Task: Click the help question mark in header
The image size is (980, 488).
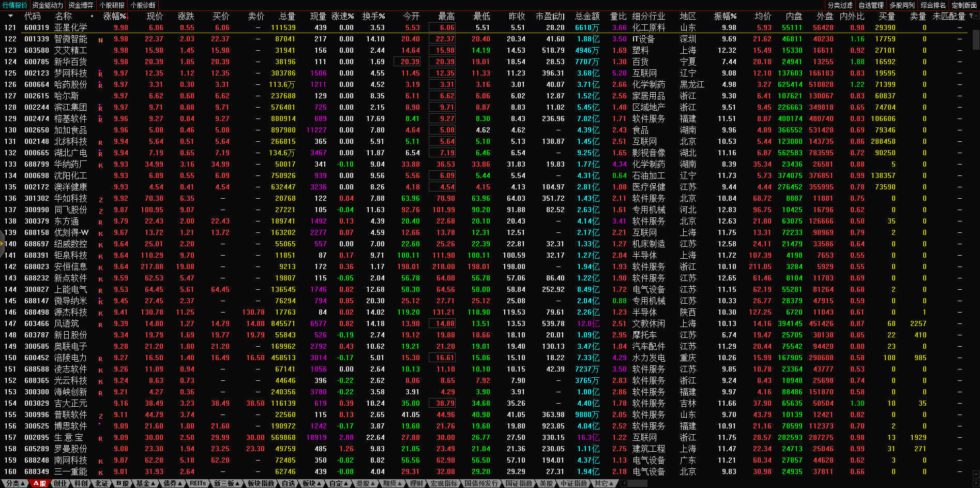Action: click(970, 16)
